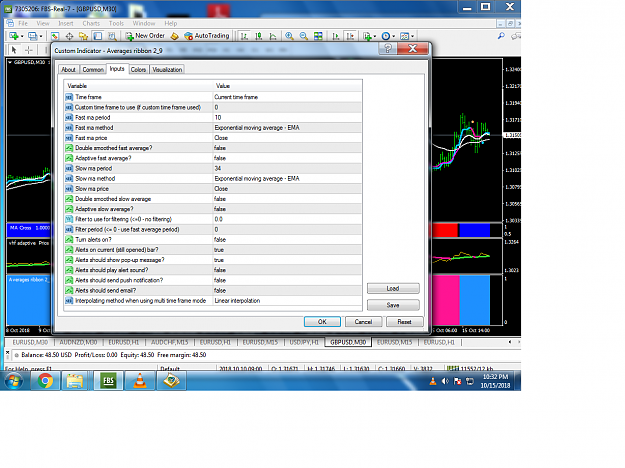The width and height of the screenshot is (625, 468).
Task: Select Slow ma price Close value
Action: pos(287,189)
